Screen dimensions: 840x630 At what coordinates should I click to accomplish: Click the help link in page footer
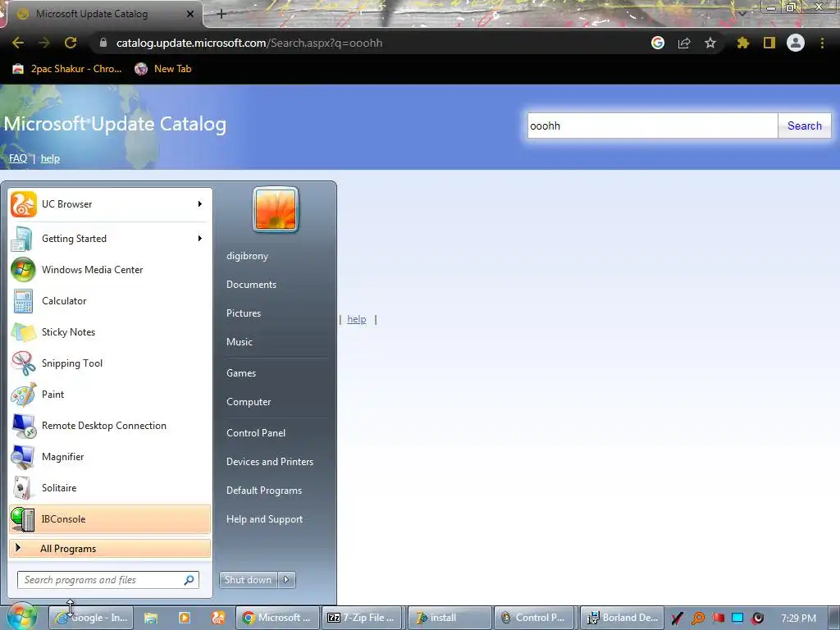(x=357, y=319)
